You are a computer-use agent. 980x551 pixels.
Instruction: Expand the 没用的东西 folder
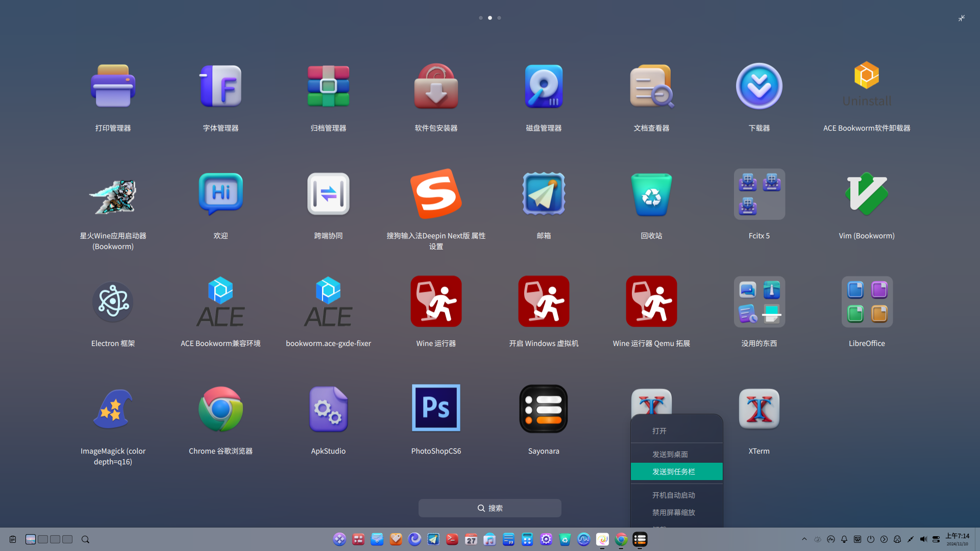click(759, 302)
